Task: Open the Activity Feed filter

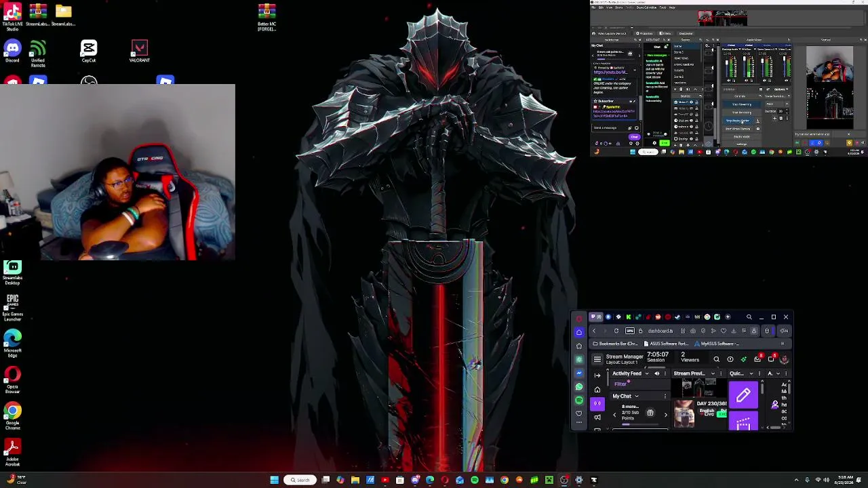Action: (x=621, y=384)
